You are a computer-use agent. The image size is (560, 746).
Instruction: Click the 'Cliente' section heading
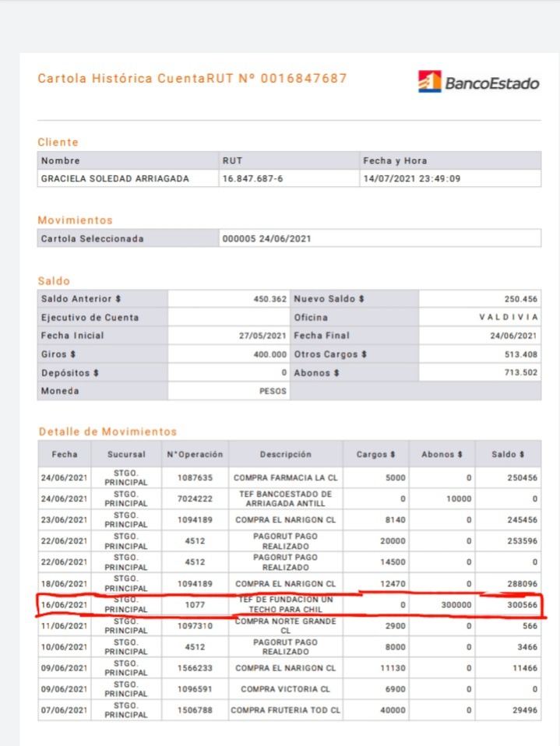(x=58, y=143)
